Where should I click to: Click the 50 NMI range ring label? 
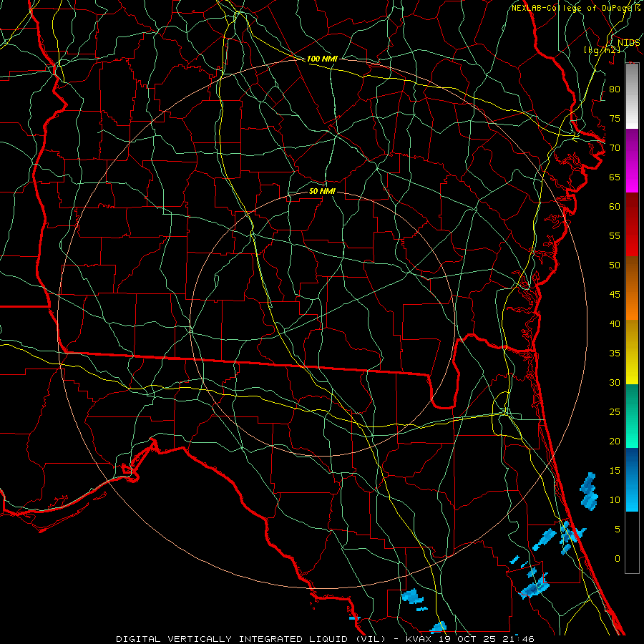(x=322, y=191)
